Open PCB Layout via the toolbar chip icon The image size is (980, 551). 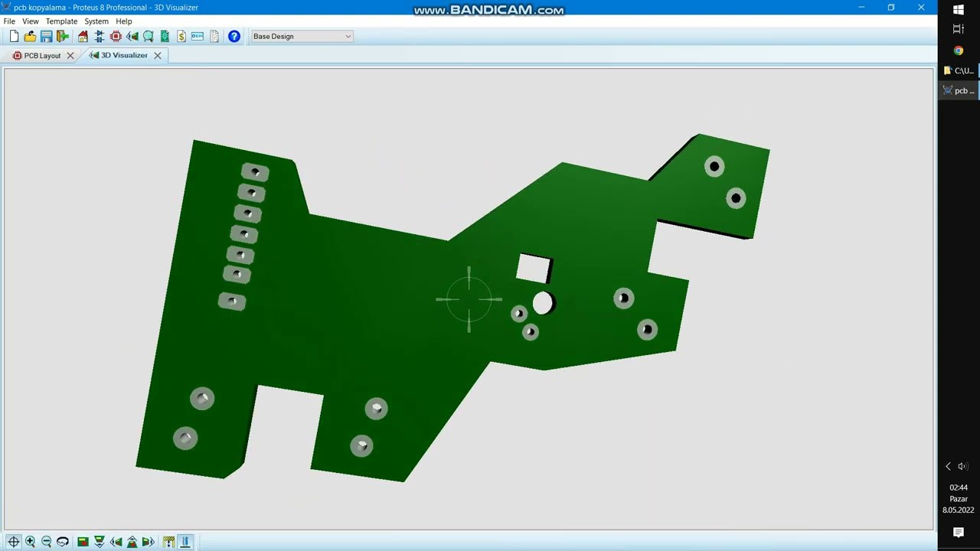(116, 36)
